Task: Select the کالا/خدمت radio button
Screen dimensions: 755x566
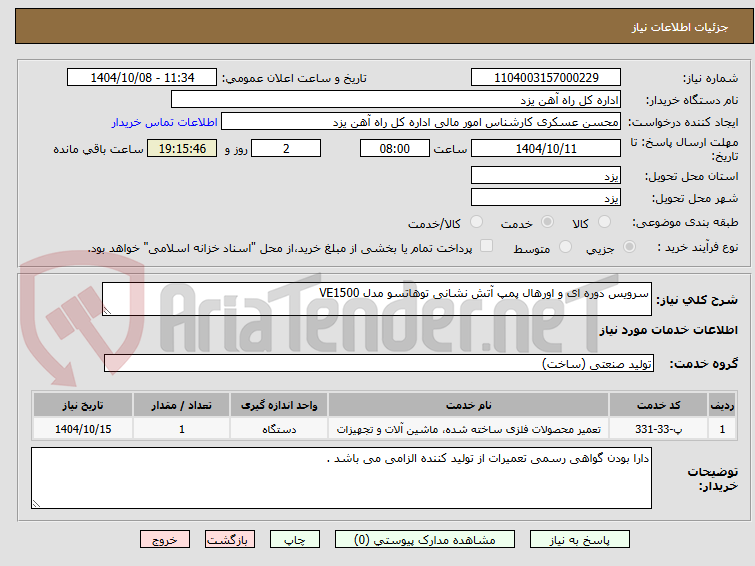Action: pyautogui.click(x=476, y=222)
